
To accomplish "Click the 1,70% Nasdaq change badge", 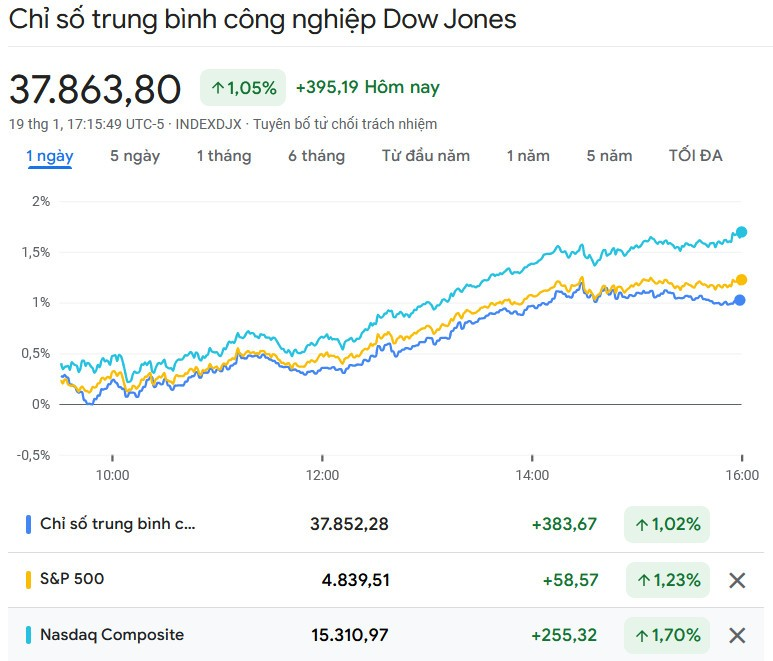I will coord(668,635).
